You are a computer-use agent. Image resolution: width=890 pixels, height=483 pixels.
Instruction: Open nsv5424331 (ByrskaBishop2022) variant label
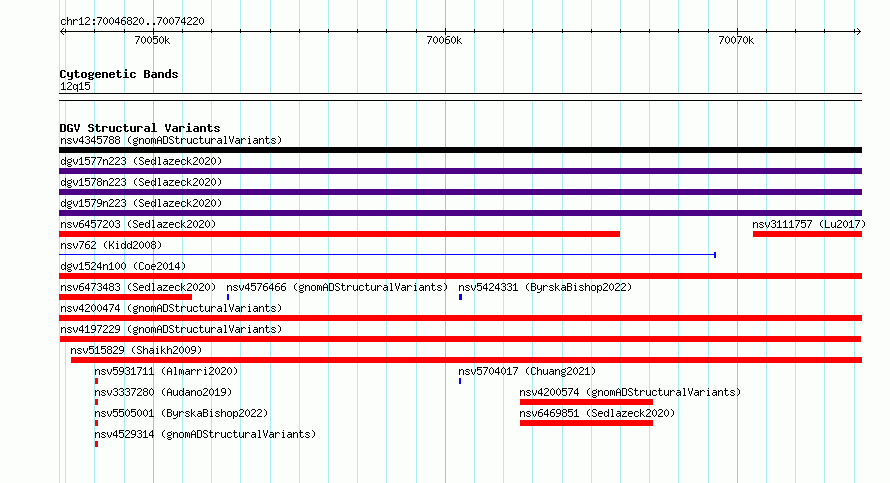pos(545,287)
